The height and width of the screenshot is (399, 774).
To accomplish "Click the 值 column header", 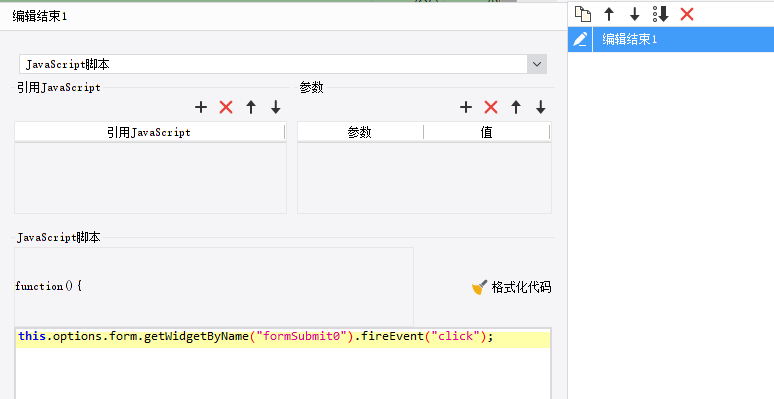I will 487,132.
